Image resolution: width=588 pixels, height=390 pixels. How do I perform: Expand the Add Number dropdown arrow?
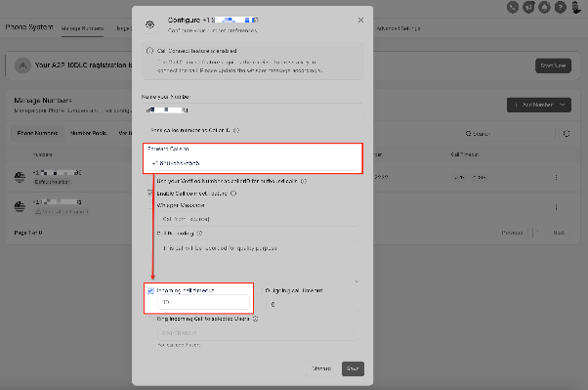click(x=563, y=105)
